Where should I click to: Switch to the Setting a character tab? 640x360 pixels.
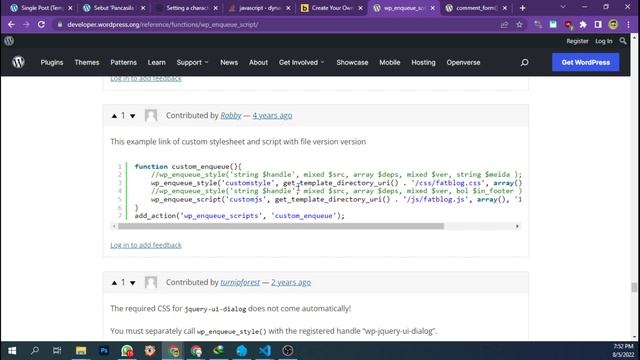click(187, 8)
